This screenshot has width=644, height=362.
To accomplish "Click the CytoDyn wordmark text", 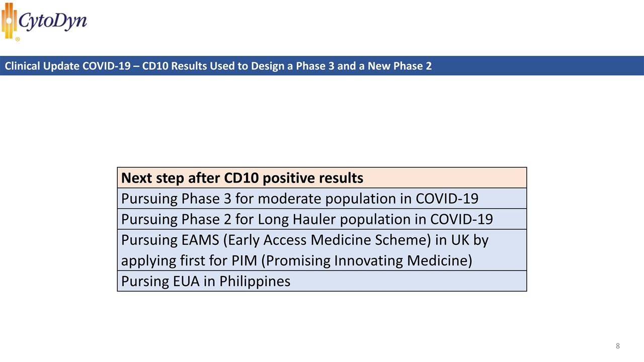I will tap(53, 21).
